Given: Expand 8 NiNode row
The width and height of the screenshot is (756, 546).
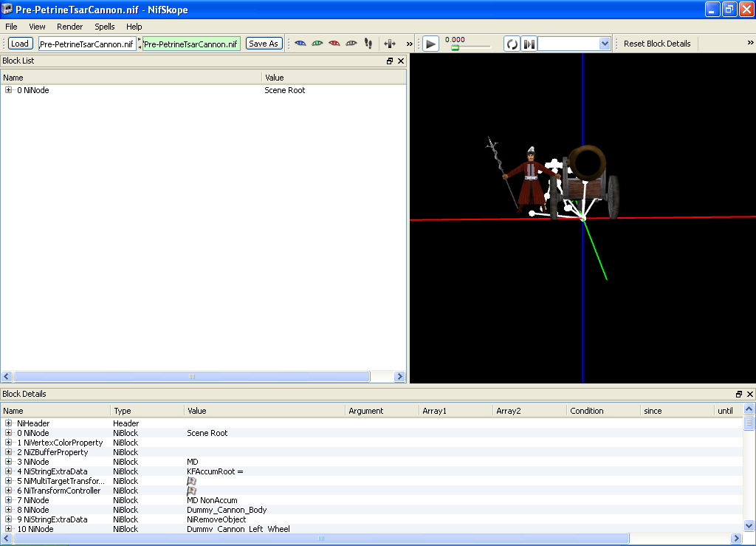Looking at the screenshot, I should pyautogui.click(x=9, y=509).
